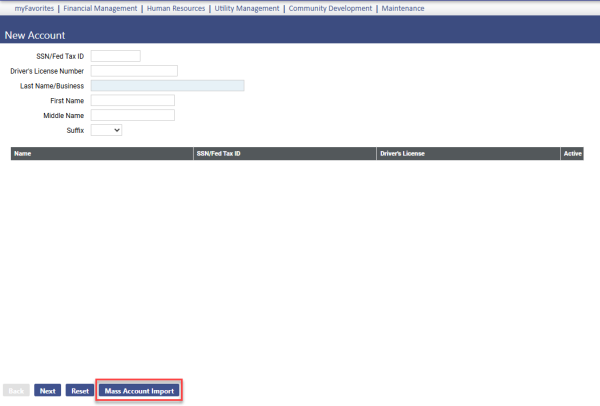The width and height of the screenshot is (600, 406).
Task: Click into the Middle Name field
Action: click(132, 115)
